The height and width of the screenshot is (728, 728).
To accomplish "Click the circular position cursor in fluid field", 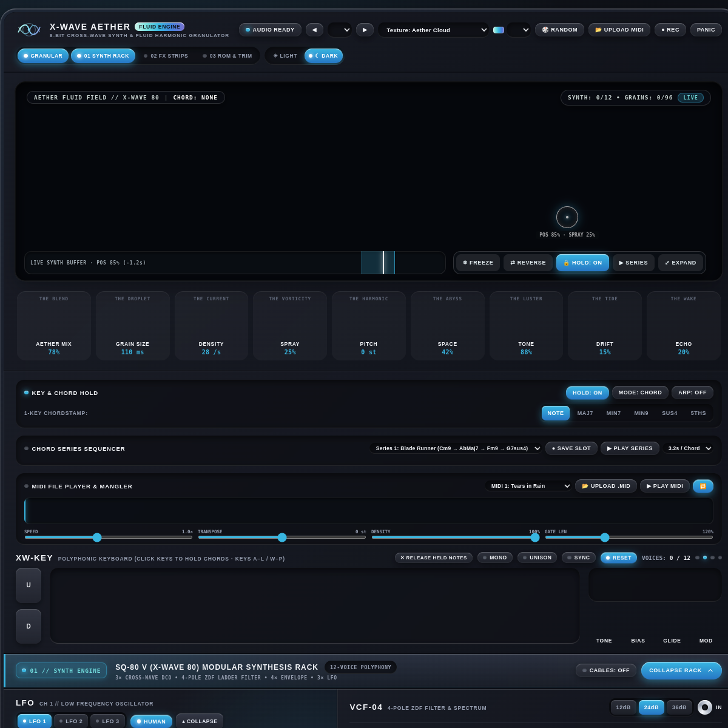I will pos(567,217).
